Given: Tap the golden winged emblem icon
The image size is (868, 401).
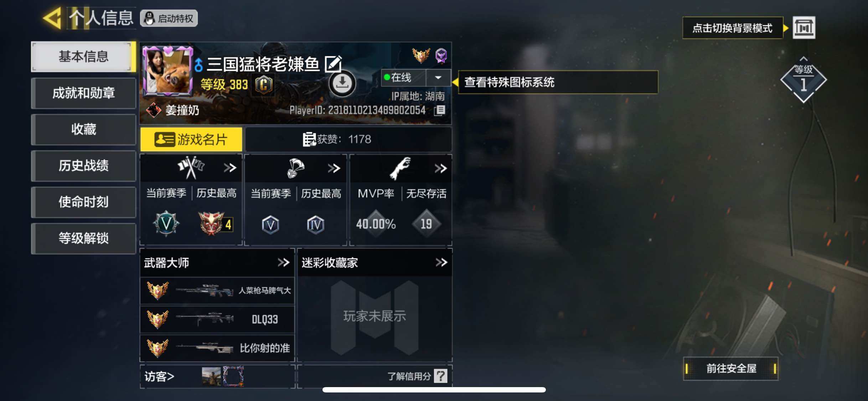Looking at the screenshot, I should (x=421, y=55).
